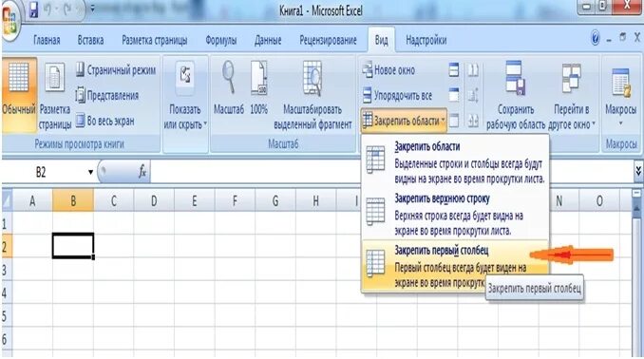
Task: Click the Скрыть window icon
Action: click(x=454, y=95)
